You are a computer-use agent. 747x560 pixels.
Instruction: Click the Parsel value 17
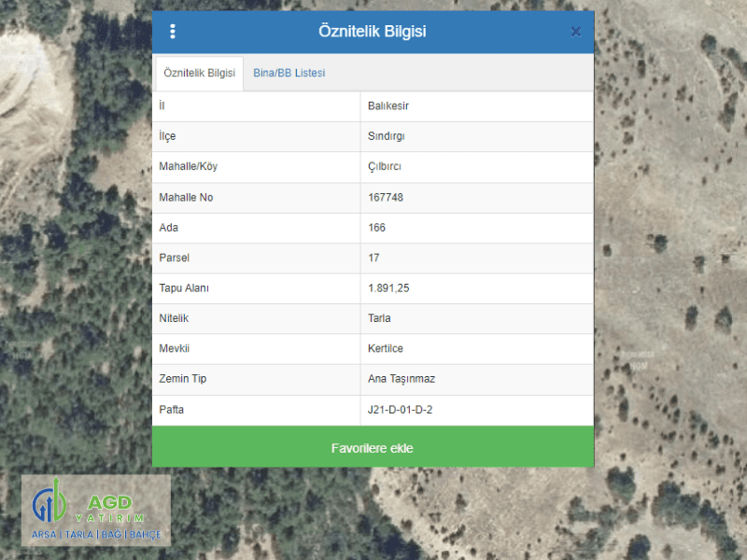pyautogui.click(x=374, y=258)
